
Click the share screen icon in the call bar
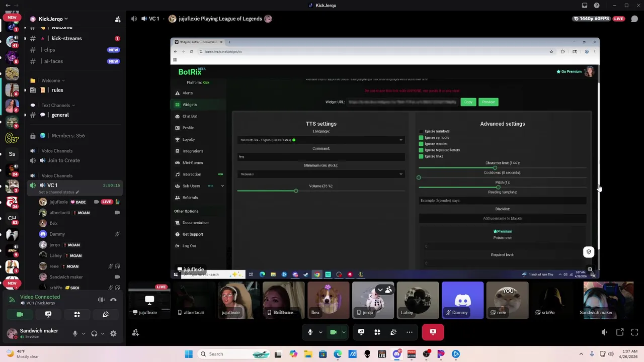(x=361, y=332)
